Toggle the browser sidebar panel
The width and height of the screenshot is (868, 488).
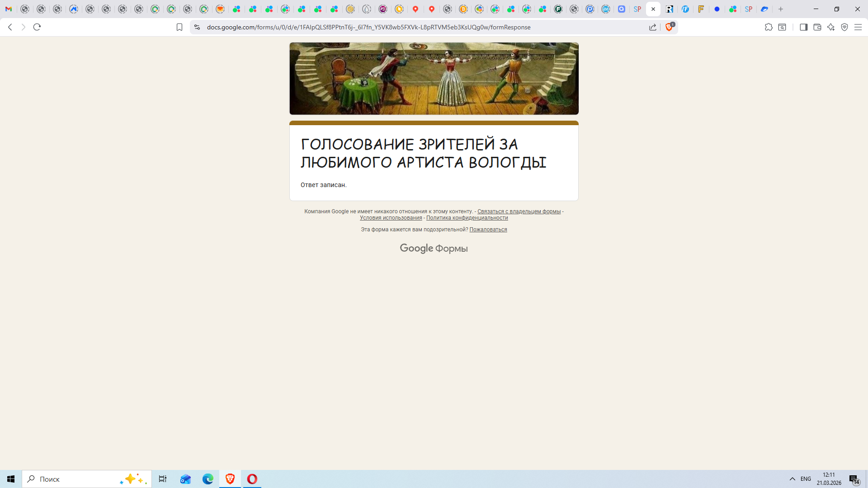(x=803, y=27)
